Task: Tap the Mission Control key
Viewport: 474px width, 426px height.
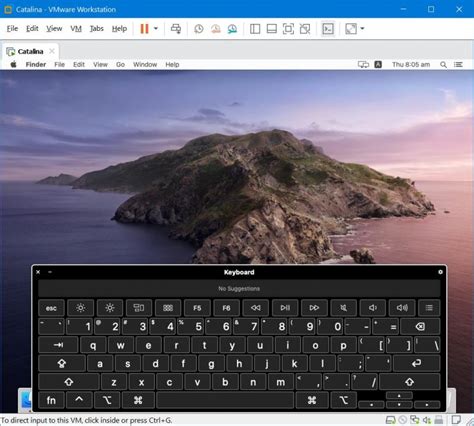Action: (139, 308)
